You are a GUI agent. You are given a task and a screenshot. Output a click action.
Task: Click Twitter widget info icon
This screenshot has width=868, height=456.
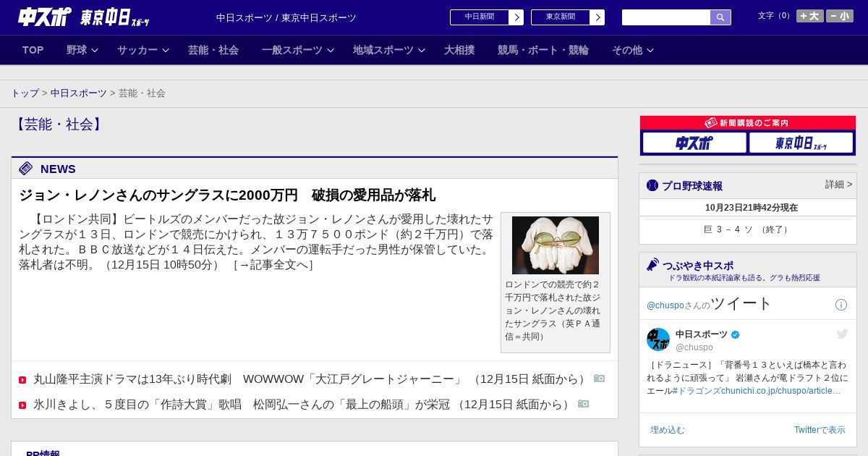coord(841,305)
